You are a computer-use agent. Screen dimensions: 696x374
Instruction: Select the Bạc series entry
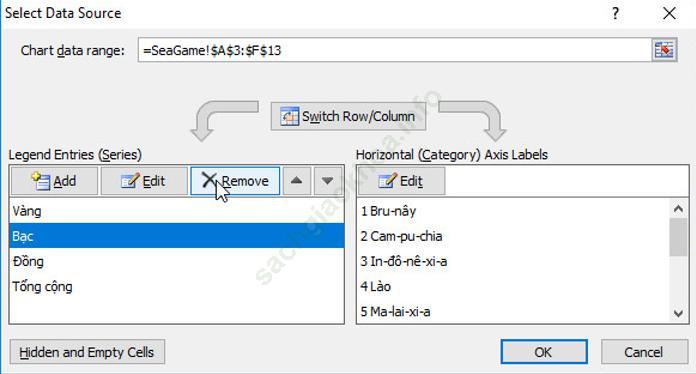click(x=176, y=236)
